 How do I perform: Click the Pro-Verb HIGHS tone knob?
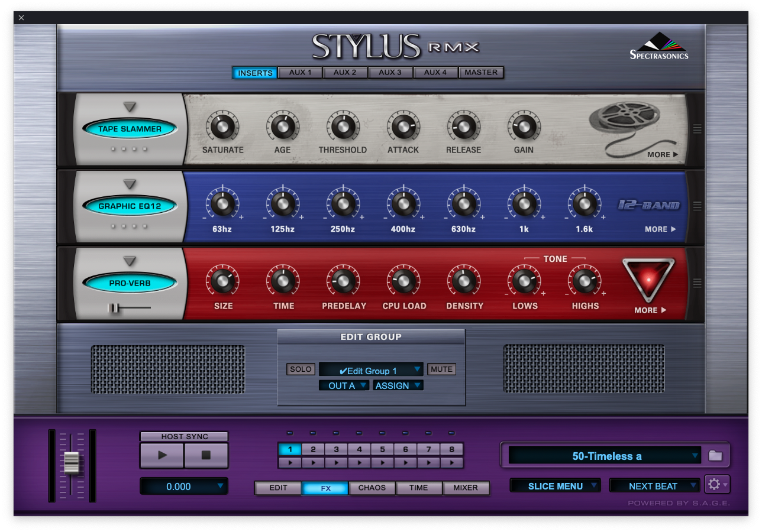point(585,281)
